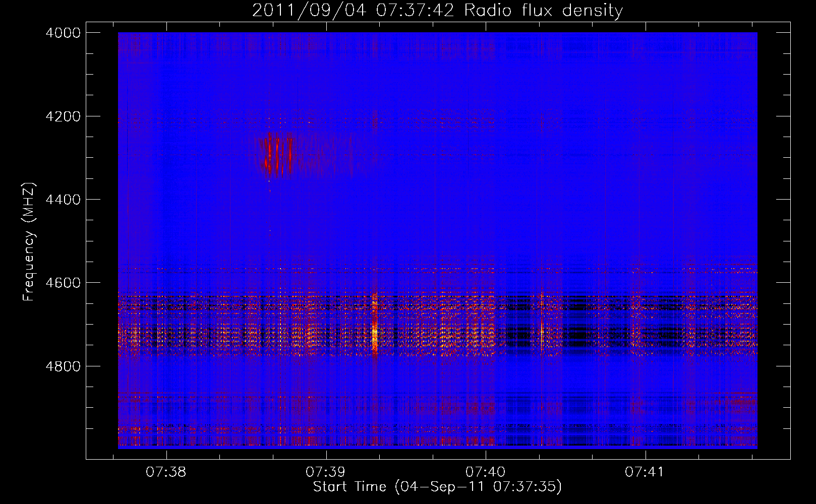Click the '07:39' time axis label

(x=325, y=472)
